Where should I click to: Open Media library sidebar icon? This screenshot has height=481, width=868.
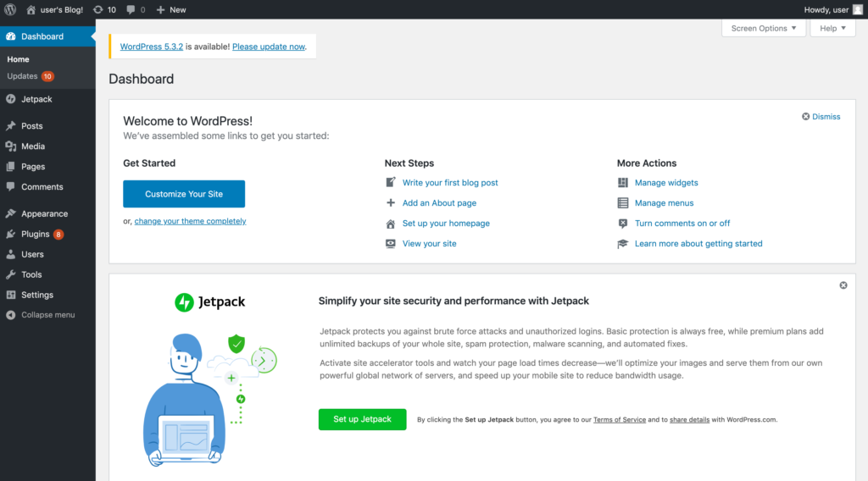[10, 146]
